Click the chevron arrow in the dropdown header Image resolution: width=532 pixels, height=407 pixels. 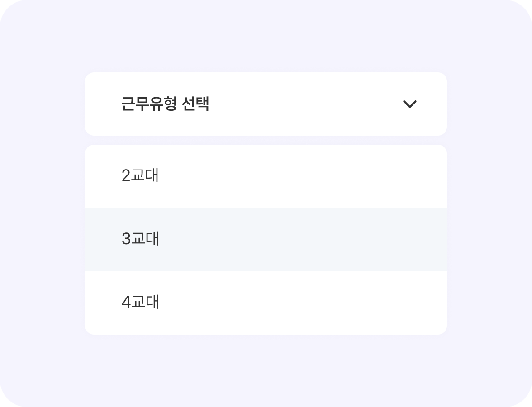409,104
